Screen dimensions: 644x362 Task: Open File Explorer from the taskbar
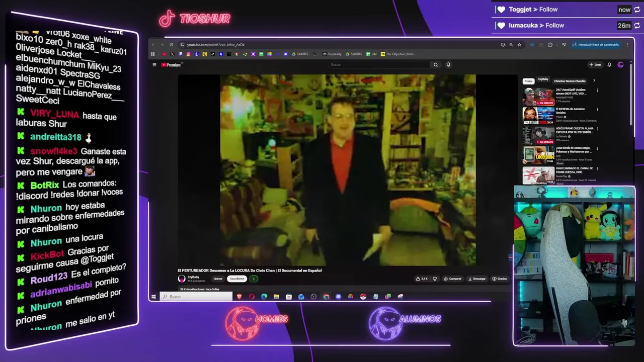[276, 297]
